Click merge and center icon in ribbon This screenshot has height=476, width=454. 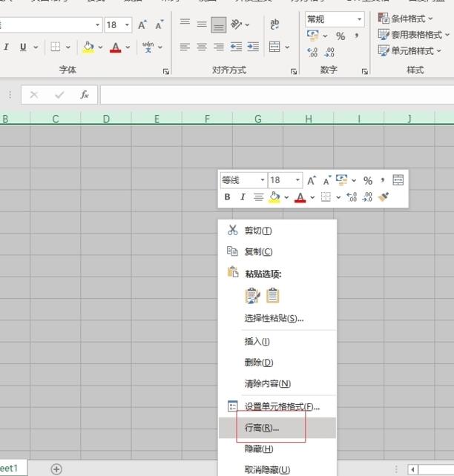[x=274, y=47]
